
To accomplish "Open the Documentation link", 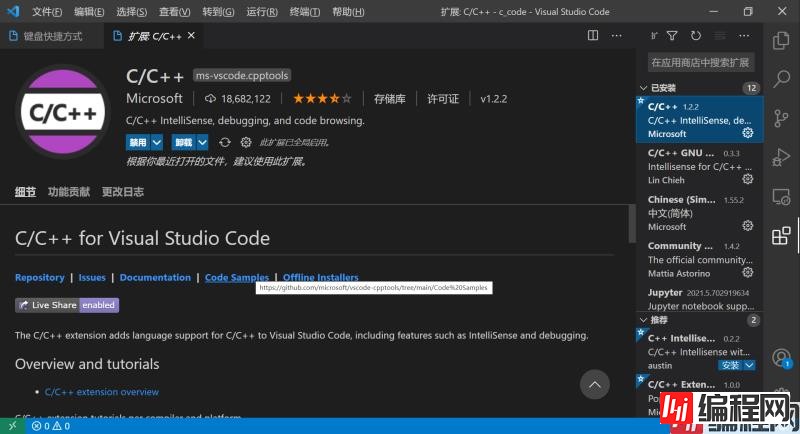I will click(155, 277).
